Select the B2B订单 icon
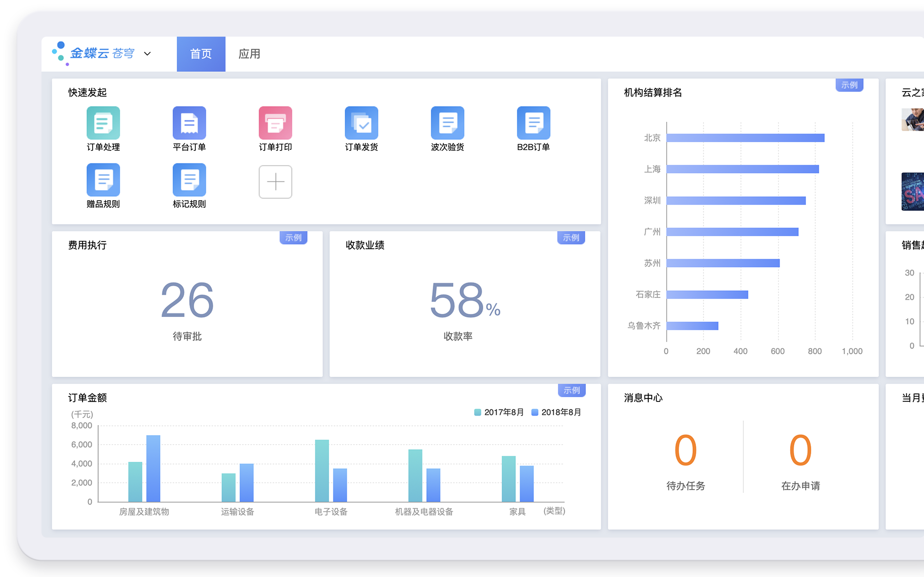This screenshot has height=577, width=924. coord(533,123)
